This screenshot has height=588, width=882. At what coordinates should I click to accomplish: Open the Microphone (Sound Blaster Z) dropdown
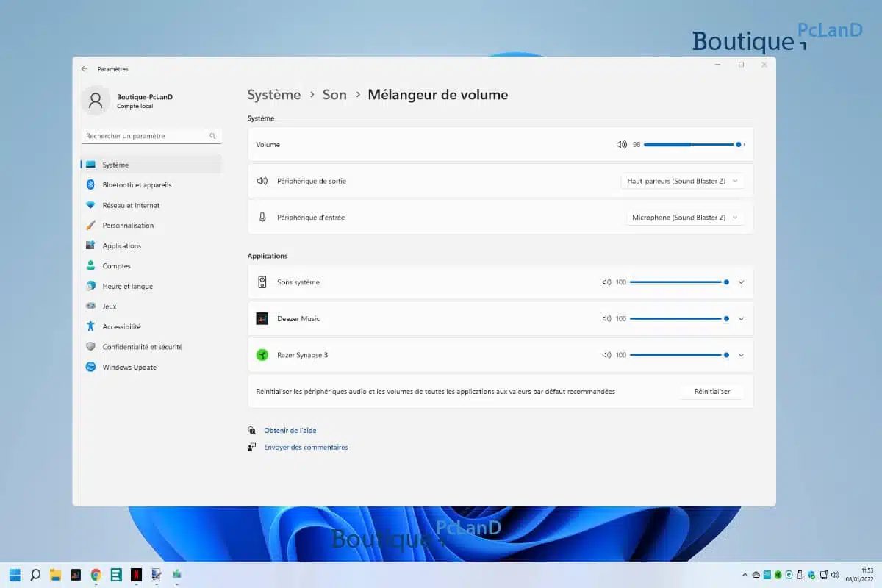click(x=685, y=218)
